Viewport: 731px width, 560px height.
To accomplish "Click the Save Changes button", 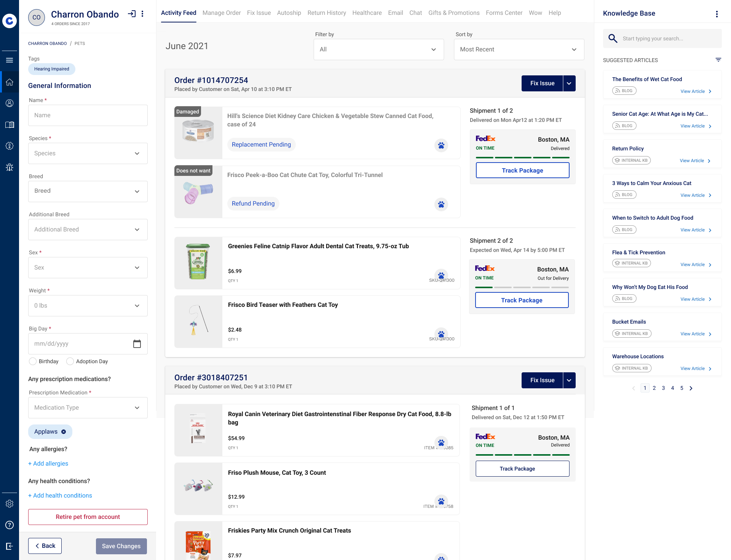I will (121, 546).
